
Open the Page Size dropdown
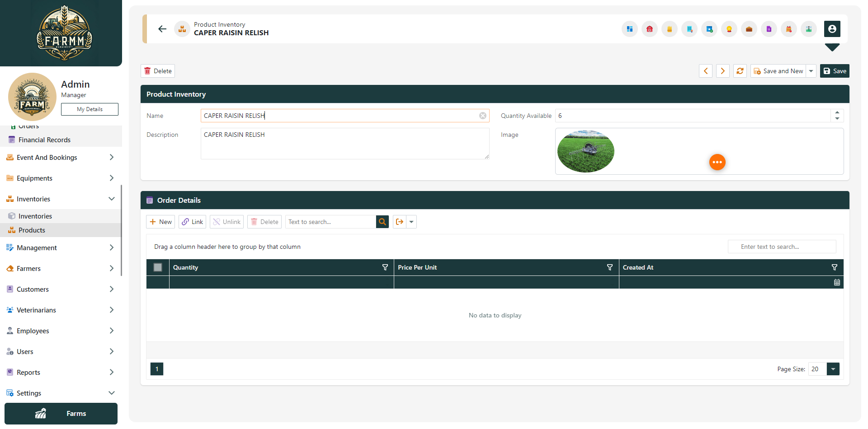[832, 369]
